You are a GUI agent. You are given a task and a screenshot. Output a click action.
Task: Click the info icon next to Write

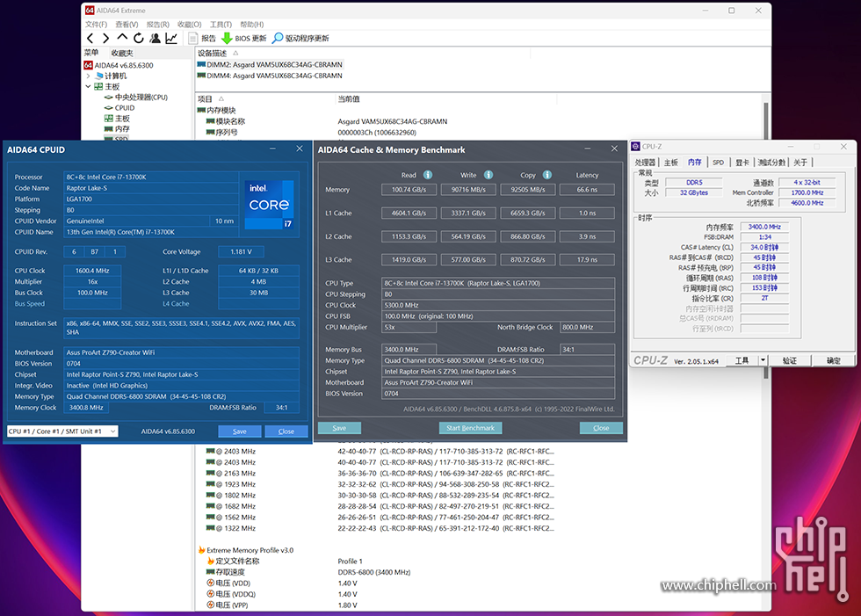coord(488,175)
